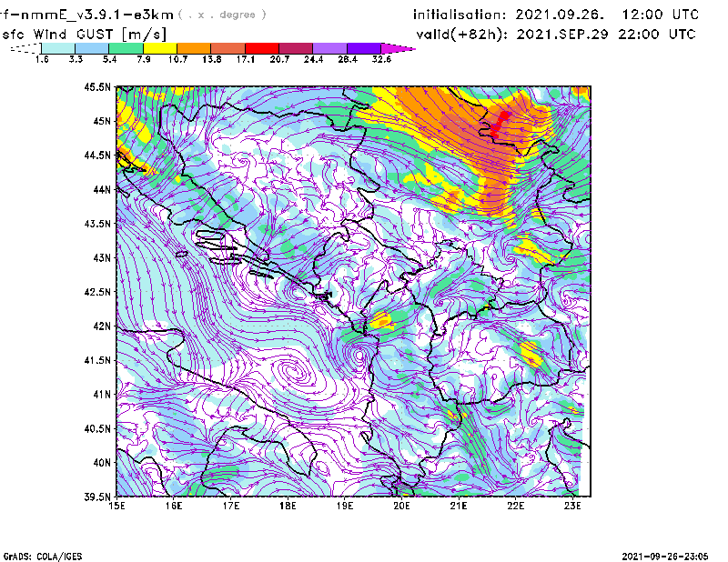
Task: Click the 40.5N latitude label
Action: tap(97, 429)
